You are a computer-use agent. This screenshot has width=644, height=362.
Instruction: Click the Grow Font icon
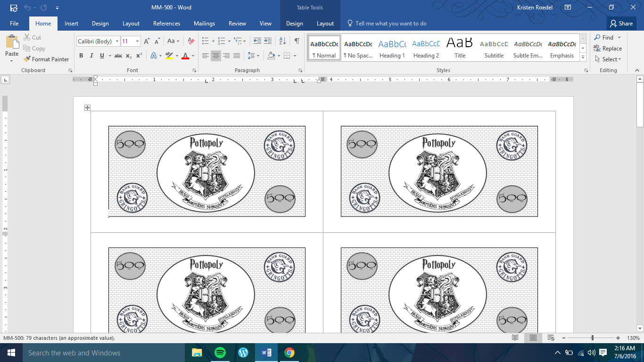147,41
